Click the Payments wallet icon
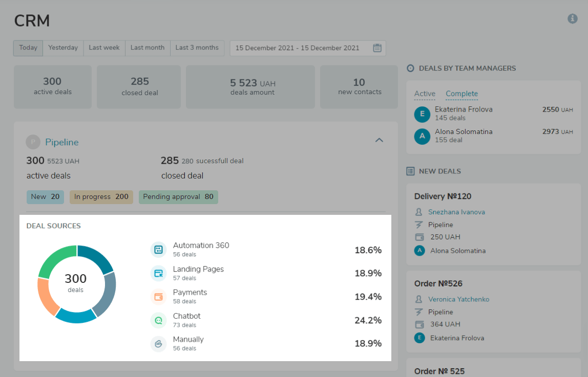588x377 pixels. point(159,296)
